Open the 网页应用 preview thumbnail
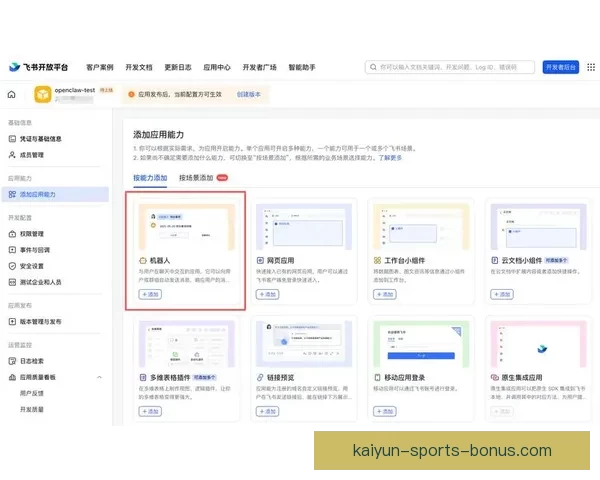The image size is (600, 480). tap(304, 227)
